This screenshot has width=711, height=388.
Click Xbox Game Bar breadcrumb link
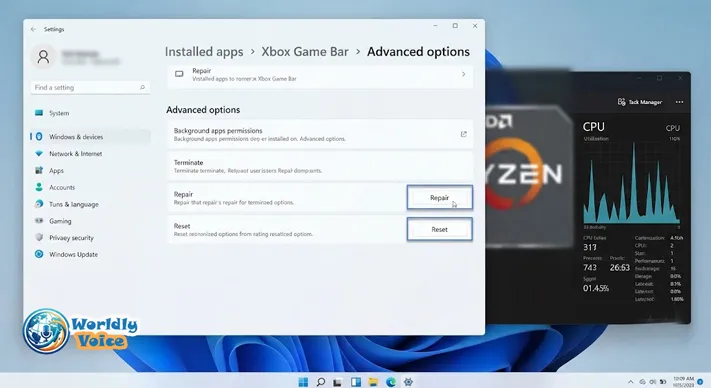click(x=305, y=52)
